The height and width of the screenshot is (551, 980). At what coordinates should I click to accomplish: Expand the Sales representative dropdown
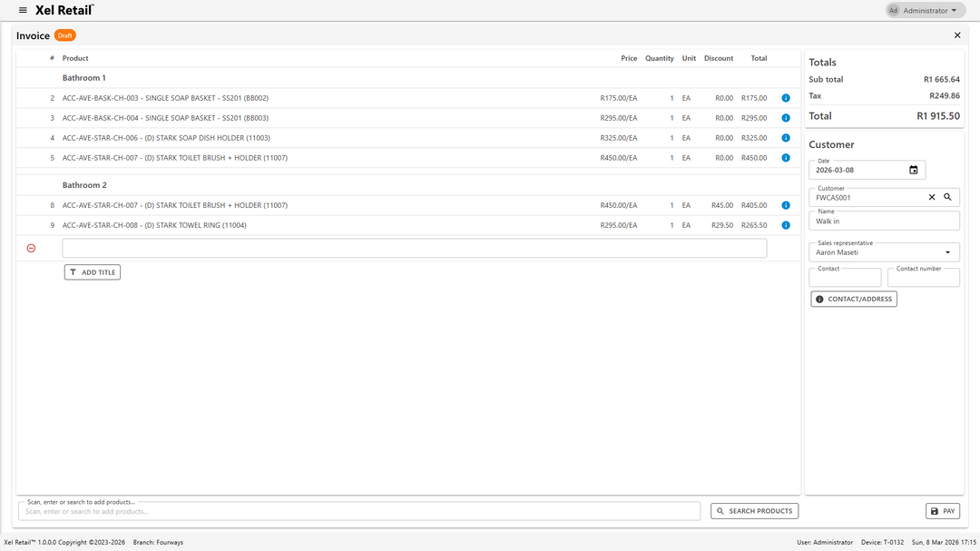(x=946, y=252)
